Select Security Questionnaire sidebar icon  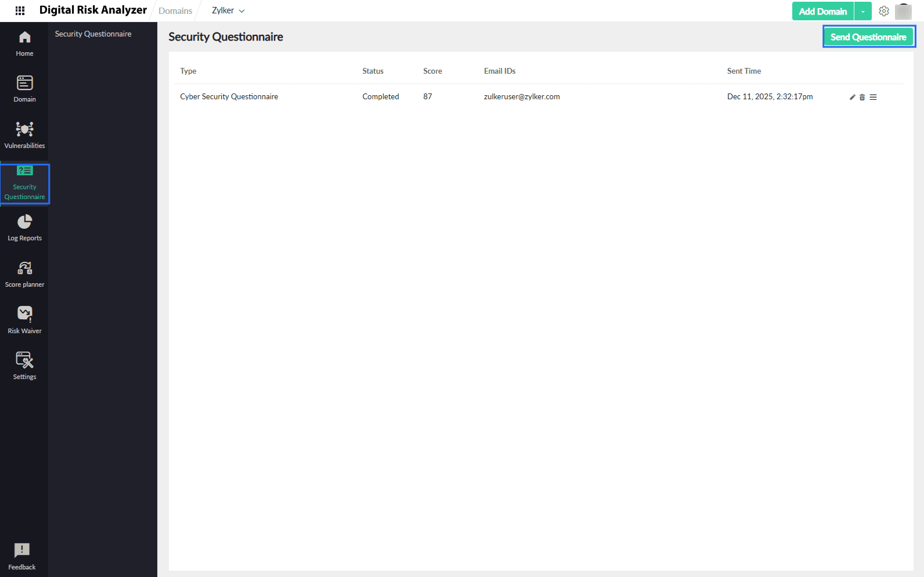(24, 183)
